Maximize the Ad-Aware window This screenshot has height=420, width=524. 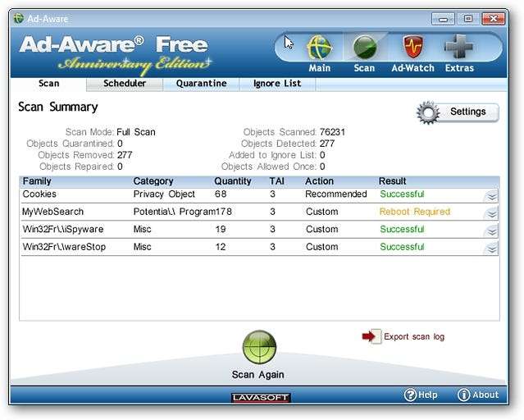[x=468, y=19]
